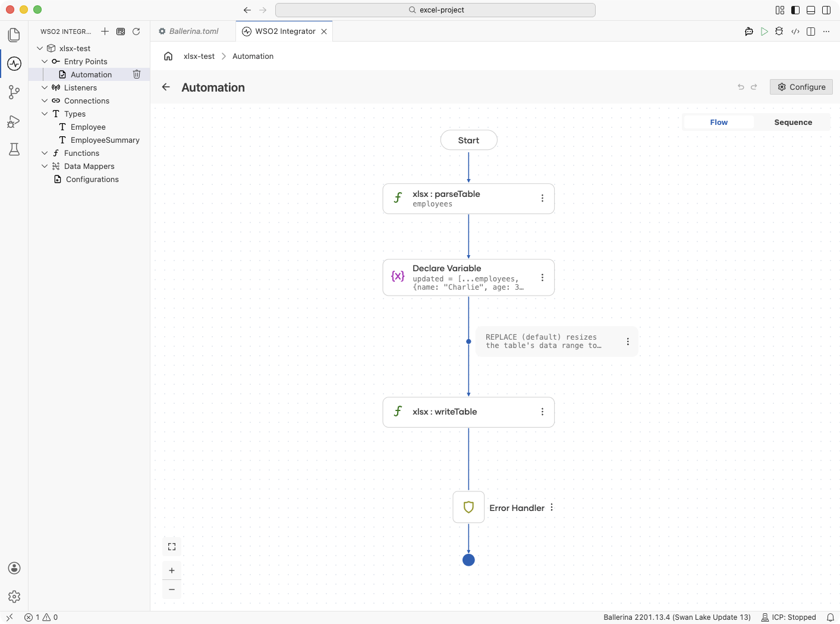Zoom out with minus button on canvas
This screenshot has height=624, width=840.
point(172,589)
